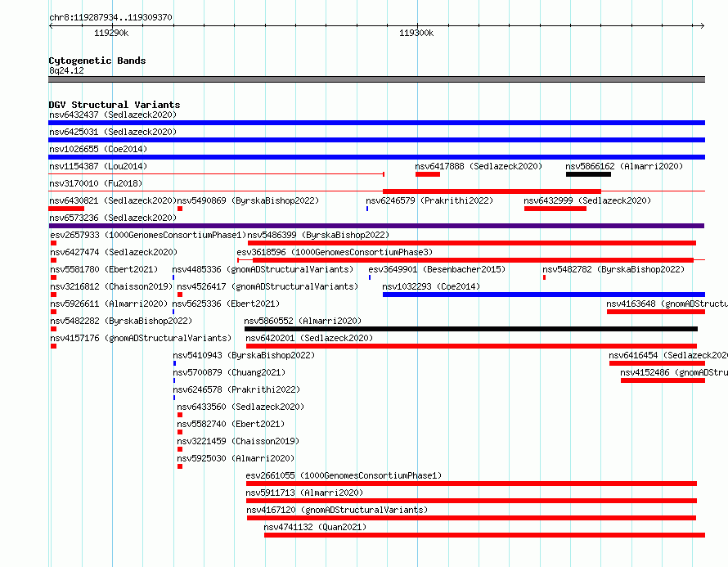Open esv3649901 (Besenbacher2015) label
728x567 pixels.
click(x=437, y=269)
